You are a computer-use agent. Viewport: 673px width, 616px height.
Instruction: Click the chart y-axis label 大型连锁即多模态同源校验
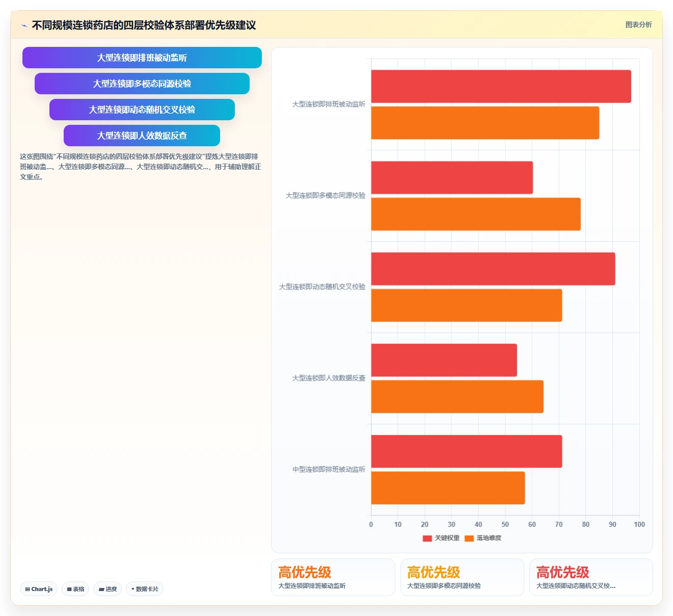326,195
